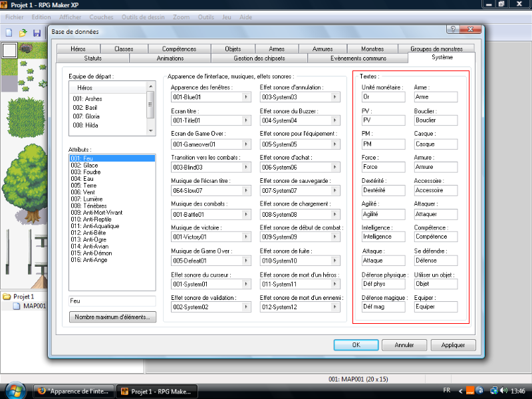Open the Monstres tab

tap(372, 49)
